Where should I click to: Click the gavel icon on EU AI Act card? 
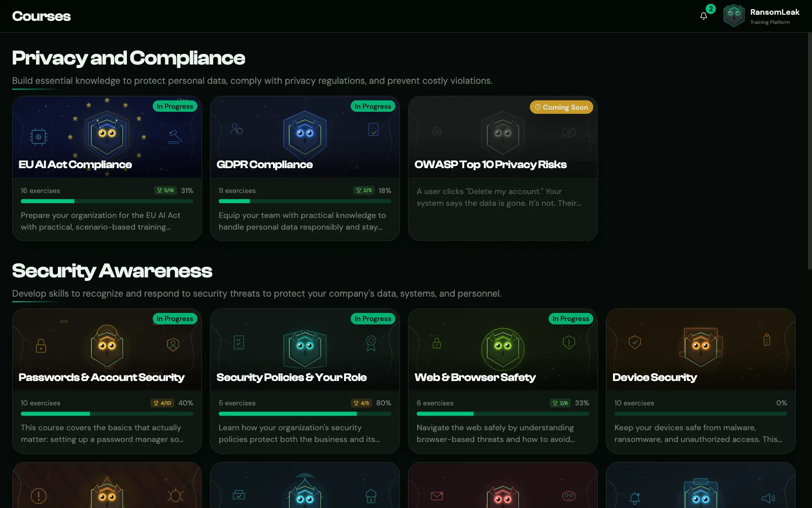click(175, 137)
